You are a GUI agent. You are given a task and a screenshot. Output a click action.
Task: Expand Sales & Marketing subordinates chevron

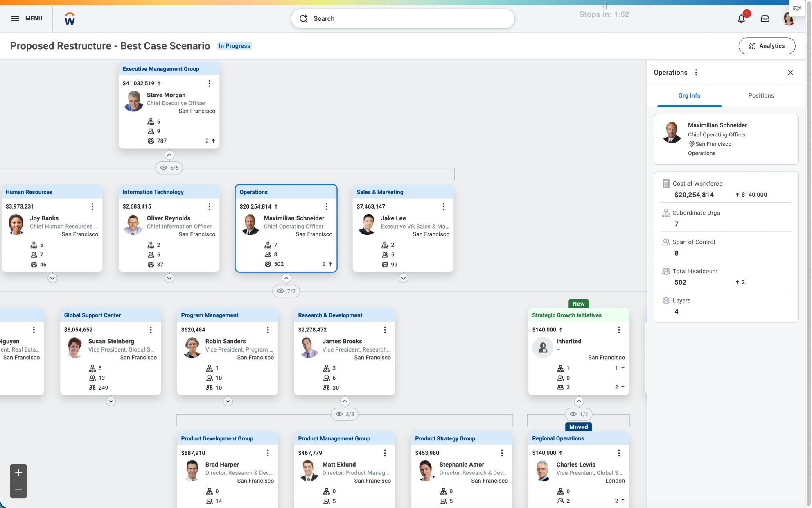click(403, 278)
